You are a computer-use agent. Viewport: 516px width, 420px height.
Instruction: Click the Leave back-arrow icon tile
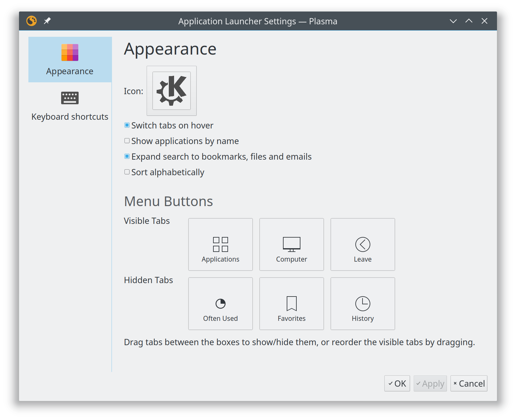[x=363, y=244]
